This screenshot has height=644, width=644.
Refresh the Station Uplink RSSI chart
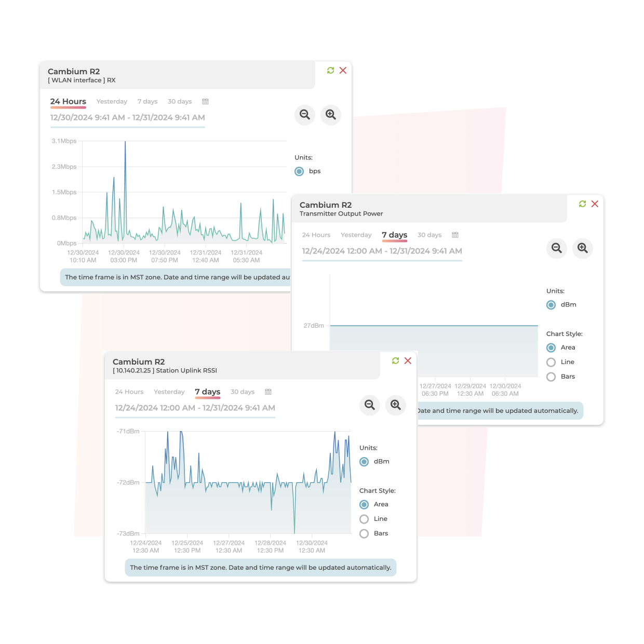coord(395,361)
